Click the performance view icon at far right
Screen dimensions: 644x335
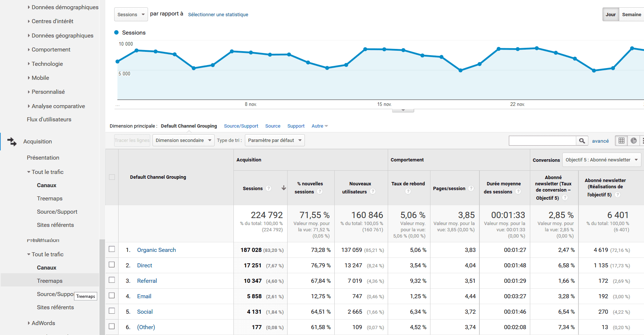(643, 140)
